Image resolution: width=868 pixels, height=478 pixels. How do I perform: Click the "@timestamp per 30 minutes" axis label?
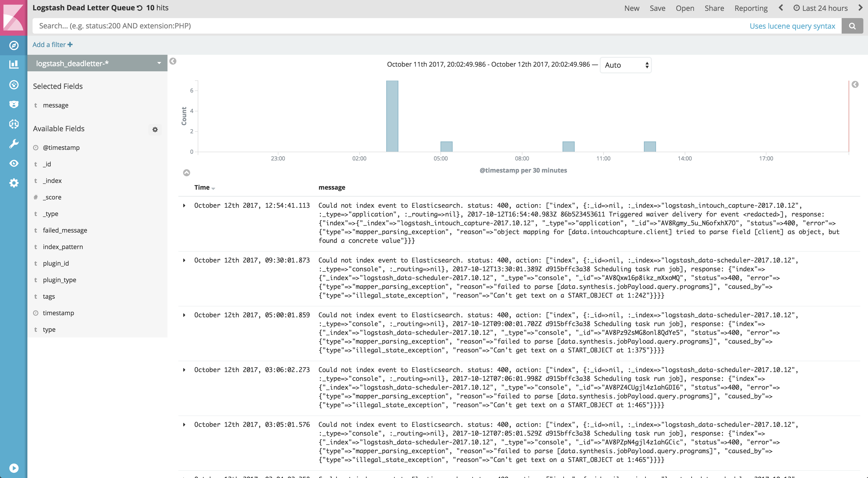(x=523, y=171)
